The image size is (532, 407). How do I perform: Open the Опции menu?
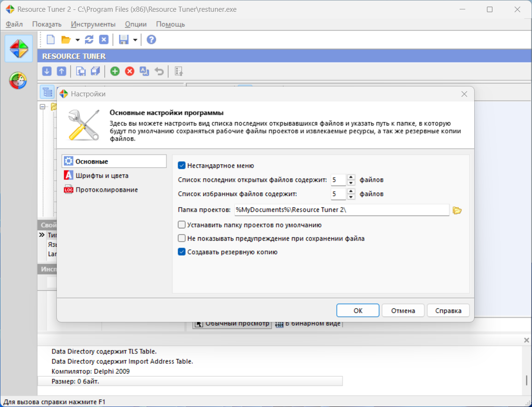point(136,24)
